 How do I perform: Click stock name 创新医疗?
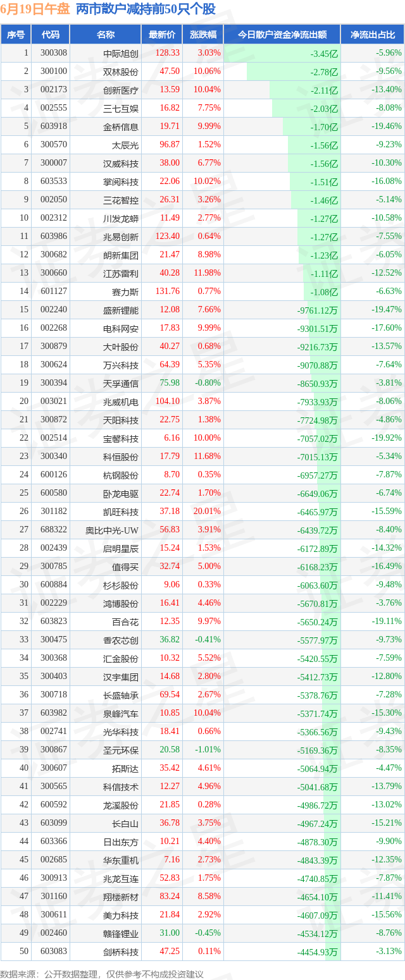tap(121, 90)
